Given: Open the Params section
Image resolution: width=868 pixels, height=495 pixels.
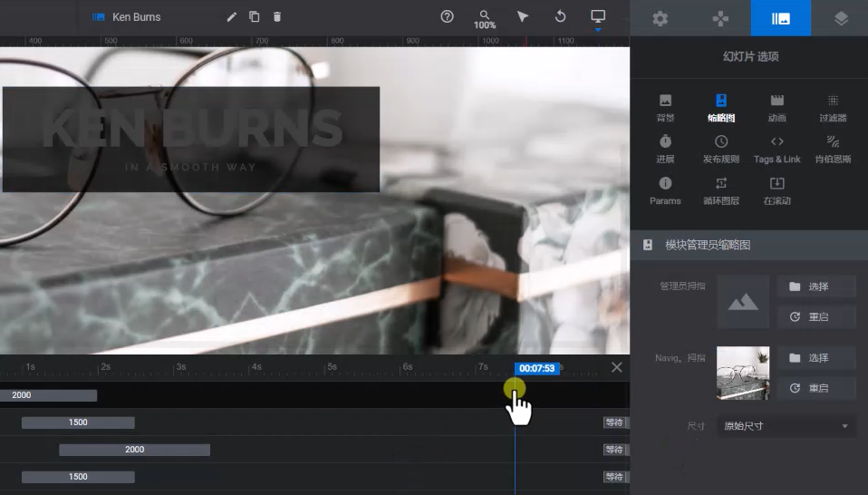Looking at the screenshot, I should click(x=665, y=191).
